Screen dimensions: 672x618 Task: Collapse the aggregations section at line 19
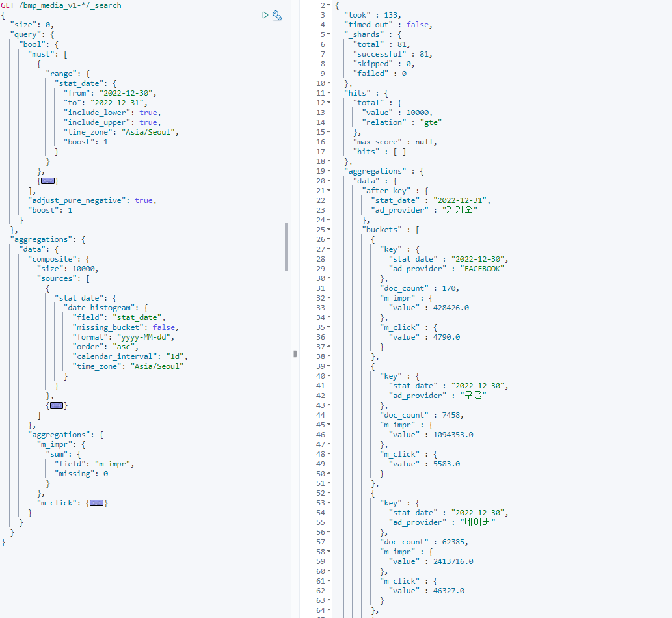coord(329,171)
